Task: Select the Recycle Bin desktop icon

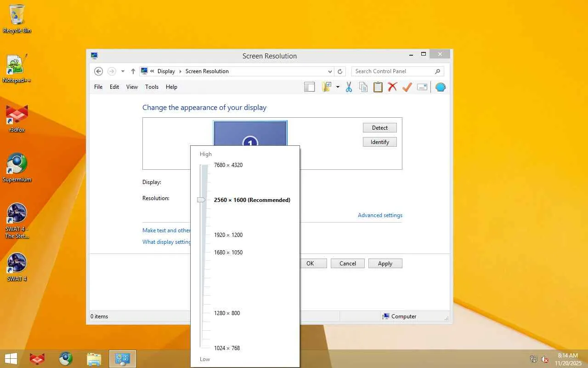Action: 17,19
